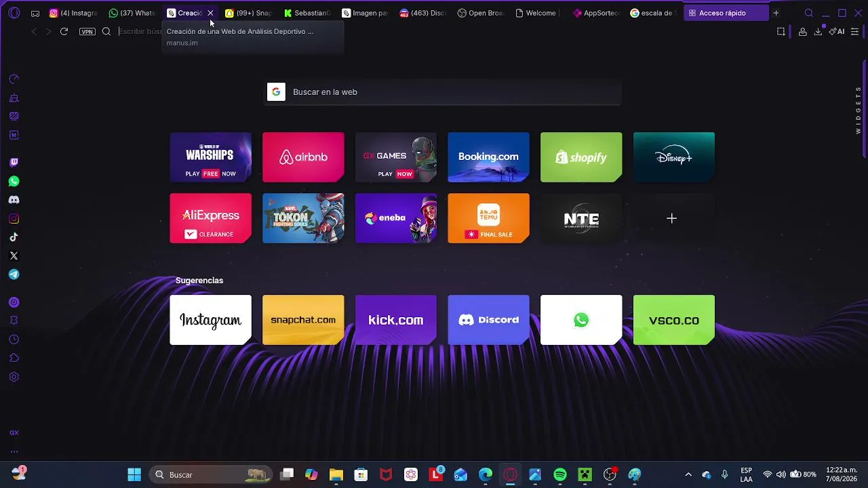Launch Spotify from the taskbar
868x488 pixels.
pyautogui.click(x=560, y=474)
